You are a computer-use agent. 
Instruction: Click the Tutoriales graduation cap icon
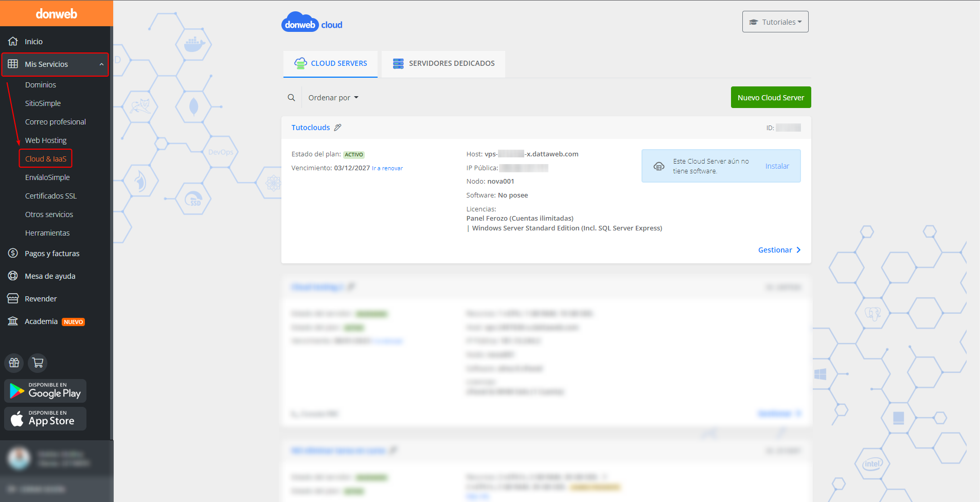[754, 22]
